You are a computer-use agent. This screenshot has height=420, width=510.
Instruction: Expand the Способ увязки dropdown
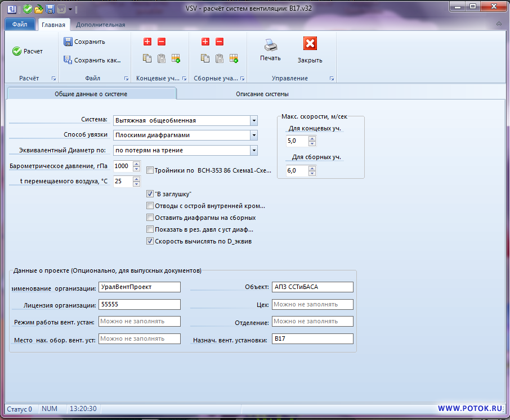coord(254,135)
